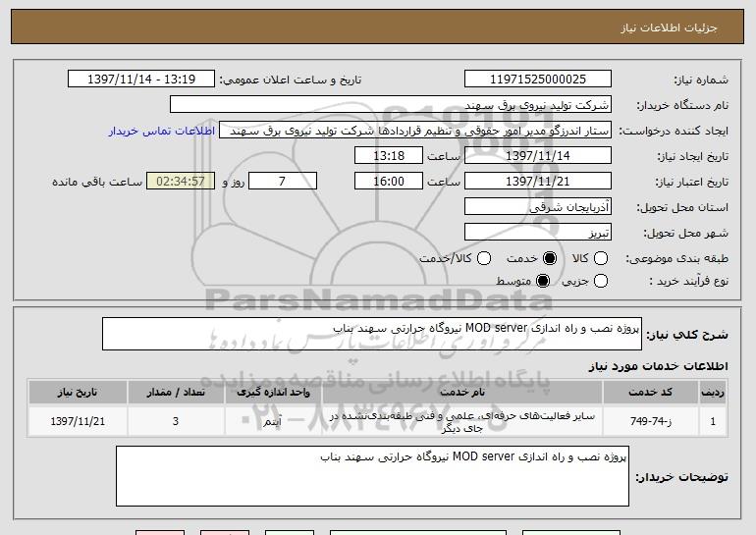Choose the جزیی purchase type radio
Viewport: 756px width, 535px height.
(x=600, y=281)
